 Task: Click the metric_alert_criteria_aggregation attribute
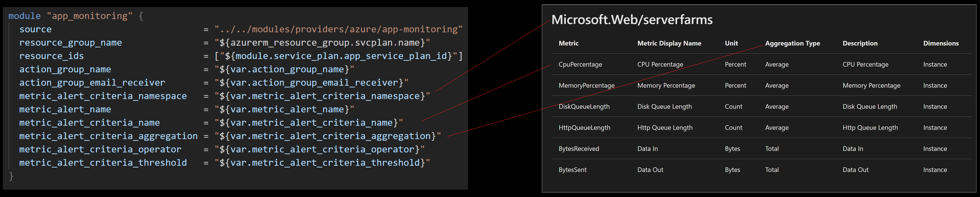[x=108, y=136]
